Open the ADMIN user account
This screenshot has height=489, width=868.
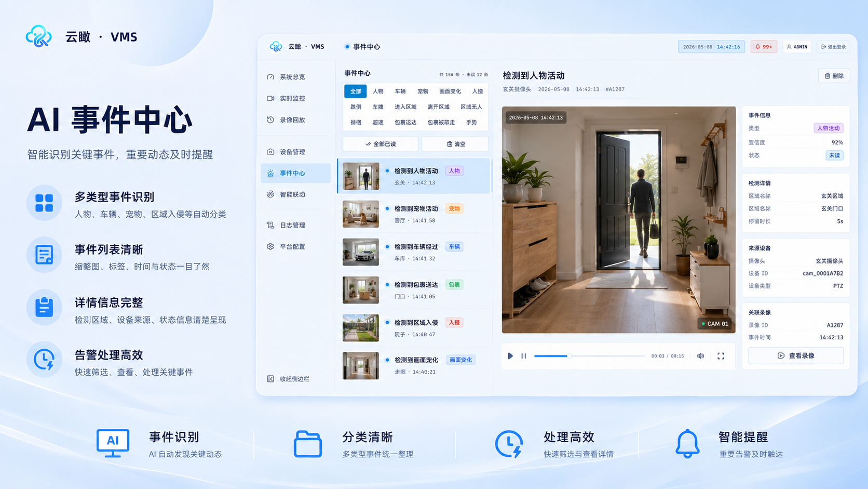tap(797, 47)
